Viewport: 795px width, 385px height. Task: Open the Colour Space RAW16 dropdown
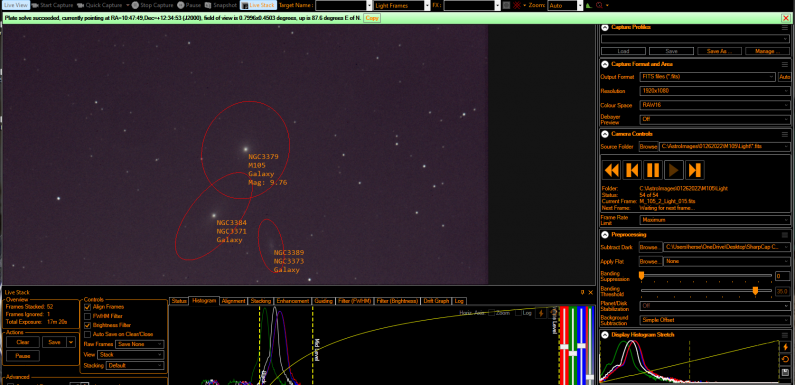point(715,105)
